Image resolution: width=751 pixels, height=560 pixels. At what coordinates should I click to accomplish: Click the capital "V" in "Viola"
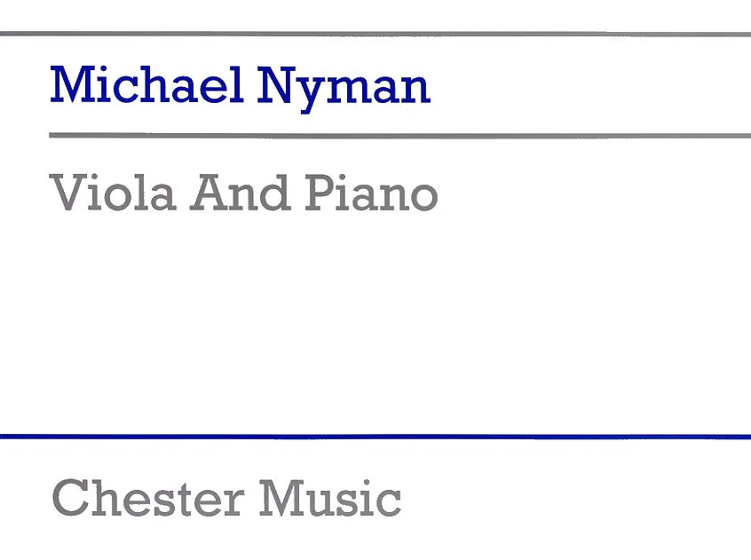(x=69, y=193)
